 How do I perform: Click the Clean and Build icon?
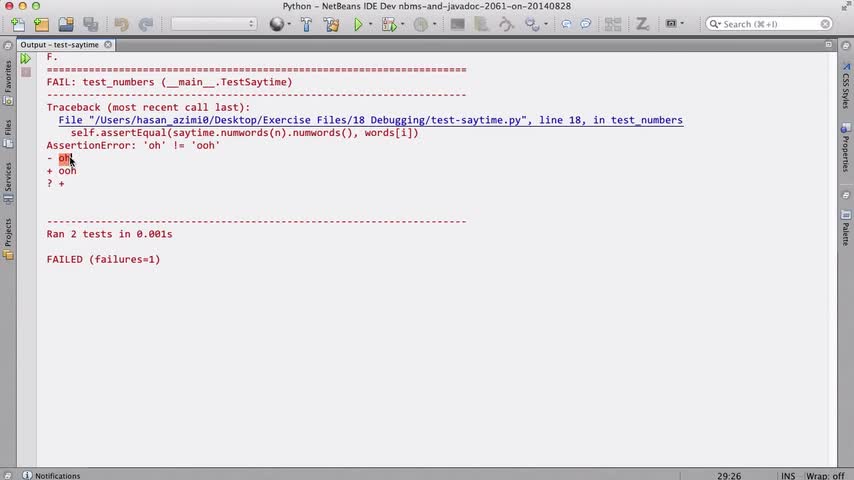[331, 24]
